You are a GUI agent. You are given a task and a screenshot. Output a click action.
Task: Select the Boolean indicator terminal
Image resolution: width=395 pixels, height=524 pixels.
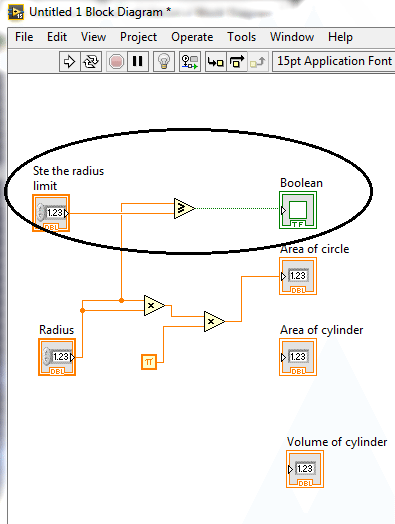(298, 210)
